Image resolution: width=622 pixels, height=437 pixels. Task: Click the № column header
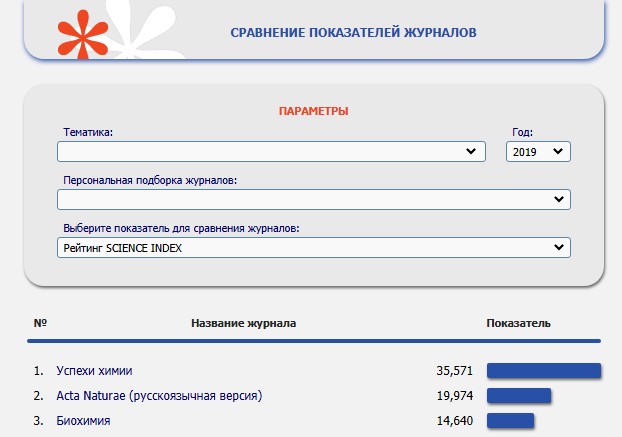40,323
